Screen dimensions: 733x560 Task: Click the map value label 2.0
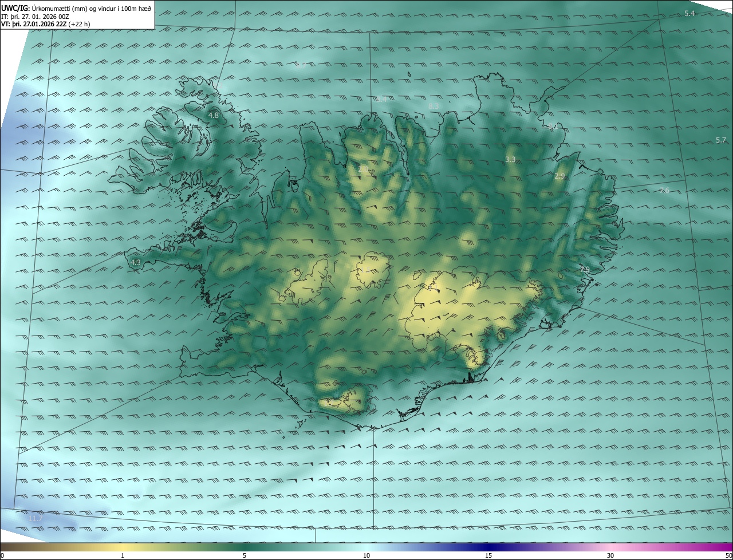pos(363,169)
